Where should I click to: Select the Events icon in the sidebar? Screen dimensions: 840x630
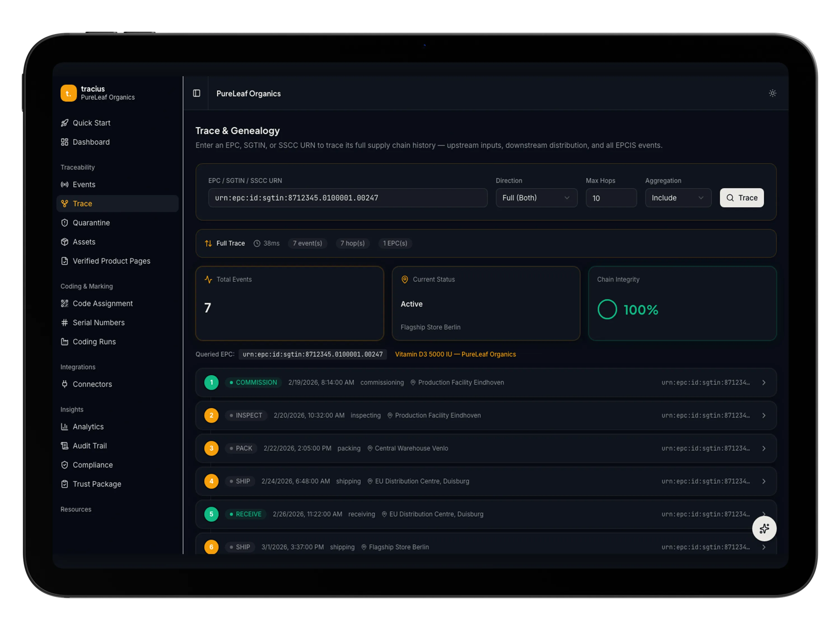(x=65, y=185)
